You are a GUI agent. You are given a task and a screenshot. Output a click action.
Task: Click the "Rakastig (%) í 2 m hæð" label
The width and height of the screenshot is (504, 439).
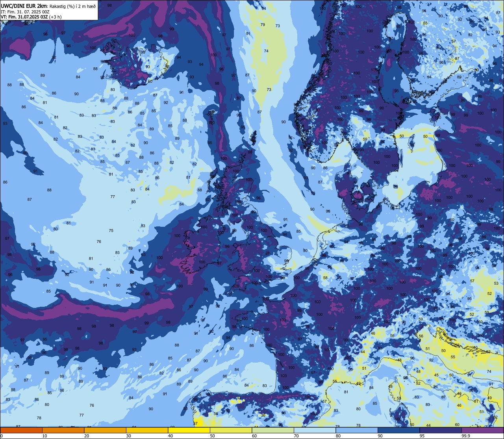(x=72, y=6)
